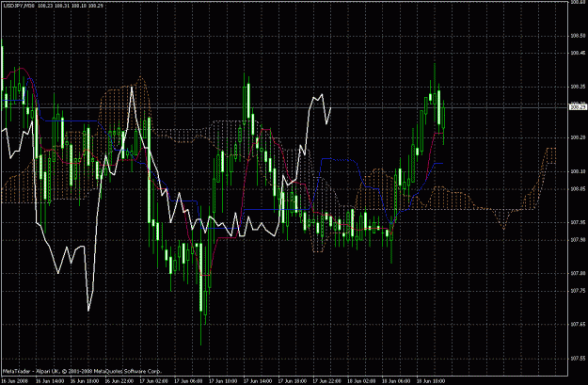Click the 16 Jun 18:00 time label
The image size is (588, 385).
(x=85, y=381)
